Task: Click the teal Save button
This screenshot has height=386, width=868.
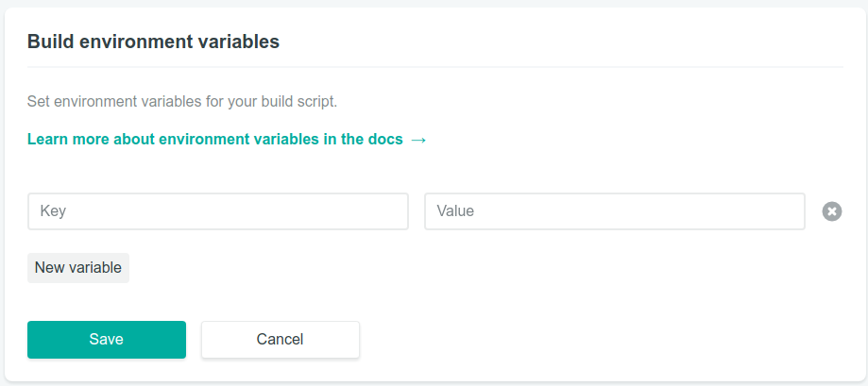Action: 107,340
